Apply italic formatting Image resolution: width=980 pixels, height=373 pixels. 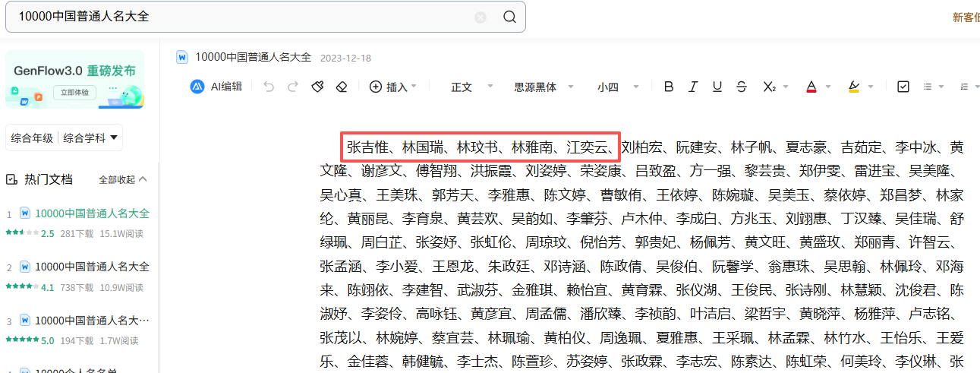[692, 87]
